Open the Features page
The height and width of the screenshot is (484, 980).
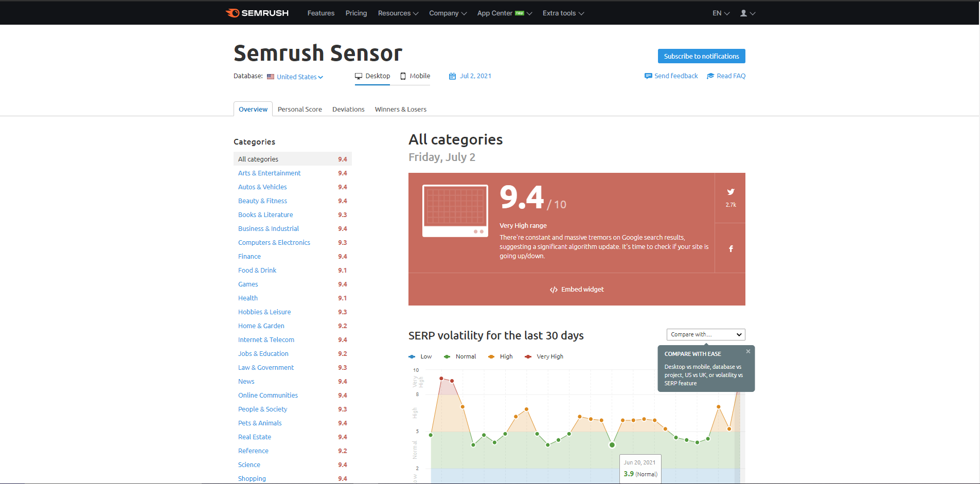321,13
